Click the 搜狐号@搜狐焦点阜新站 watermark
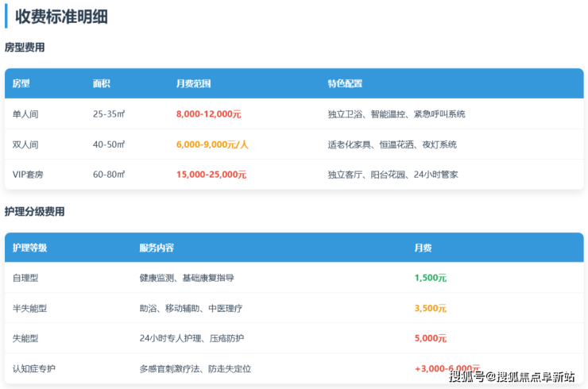This screenshot has width=588, height=389. click(512, 376)
